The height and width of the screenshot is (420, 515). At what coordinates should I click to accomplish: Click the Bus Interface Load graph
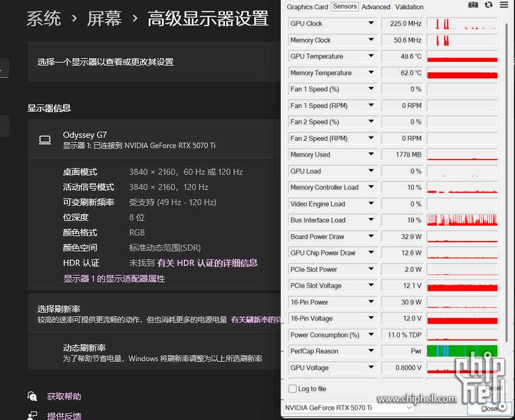coord(462,220)
